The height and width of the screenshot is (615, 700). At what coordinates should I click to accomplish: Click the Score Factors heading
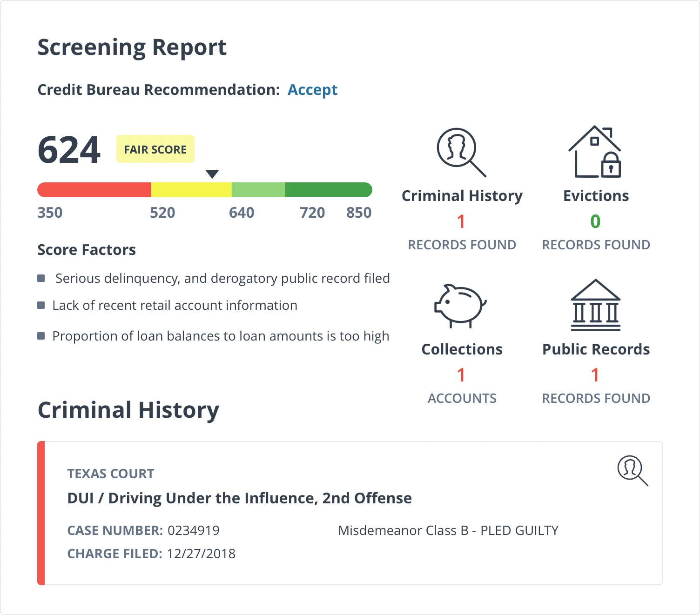coord(87,250)
